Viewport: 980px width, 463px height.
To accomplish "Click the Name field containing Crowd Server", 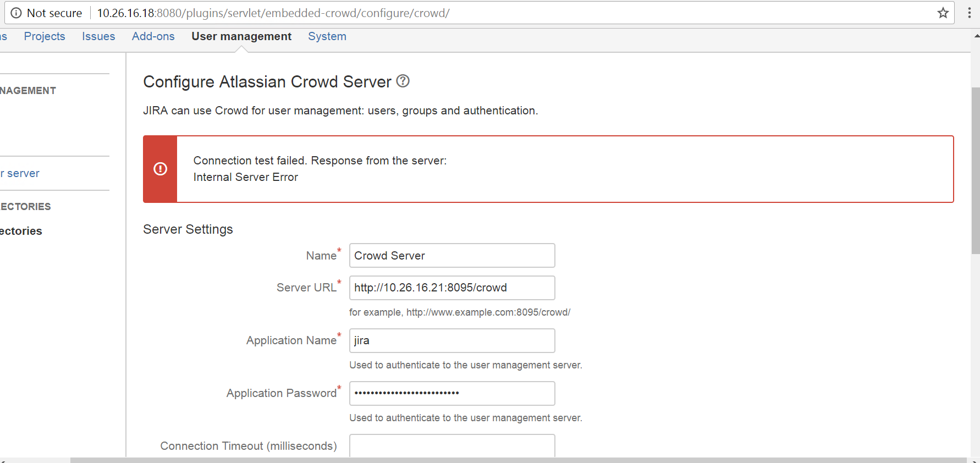I will point(452,256).
